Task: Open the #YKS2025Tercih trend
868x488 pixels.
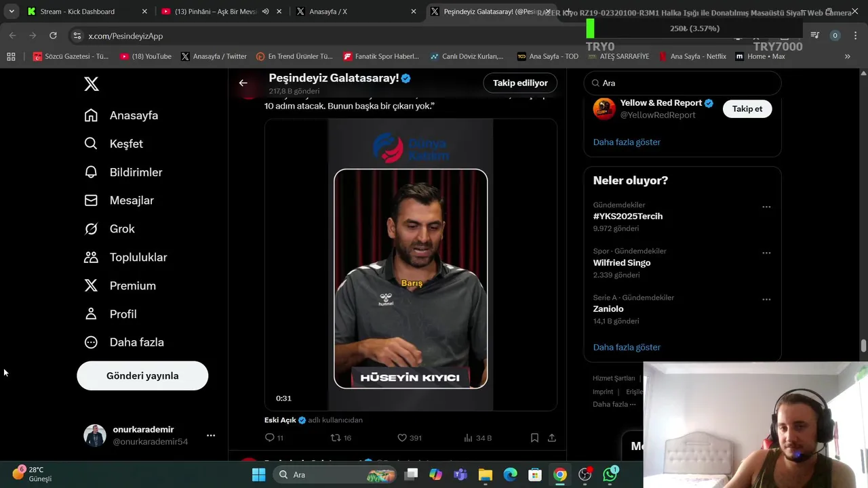Action: pyautogui.click(x=628, y=216)
